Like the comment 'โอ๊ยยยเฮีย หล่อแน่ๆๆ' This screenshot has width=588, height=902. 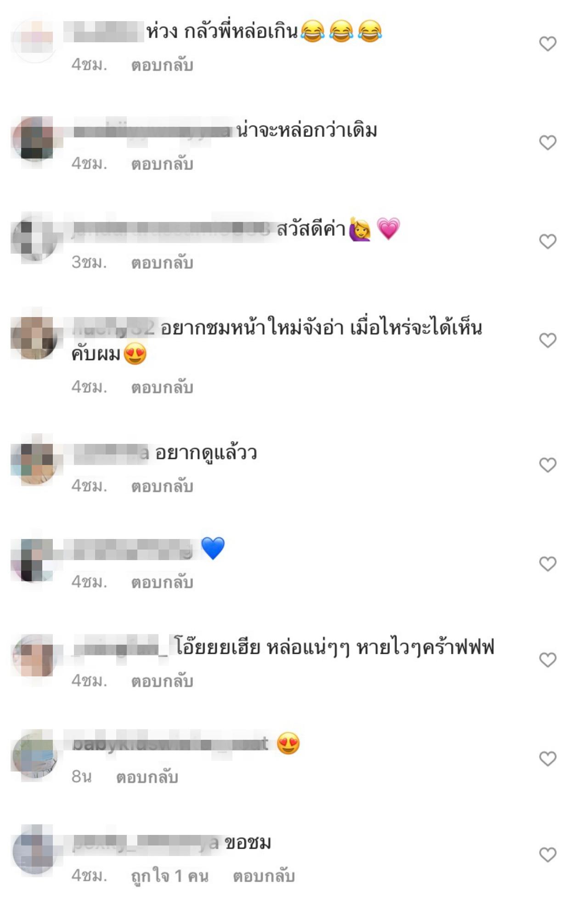tap(548, 660)
